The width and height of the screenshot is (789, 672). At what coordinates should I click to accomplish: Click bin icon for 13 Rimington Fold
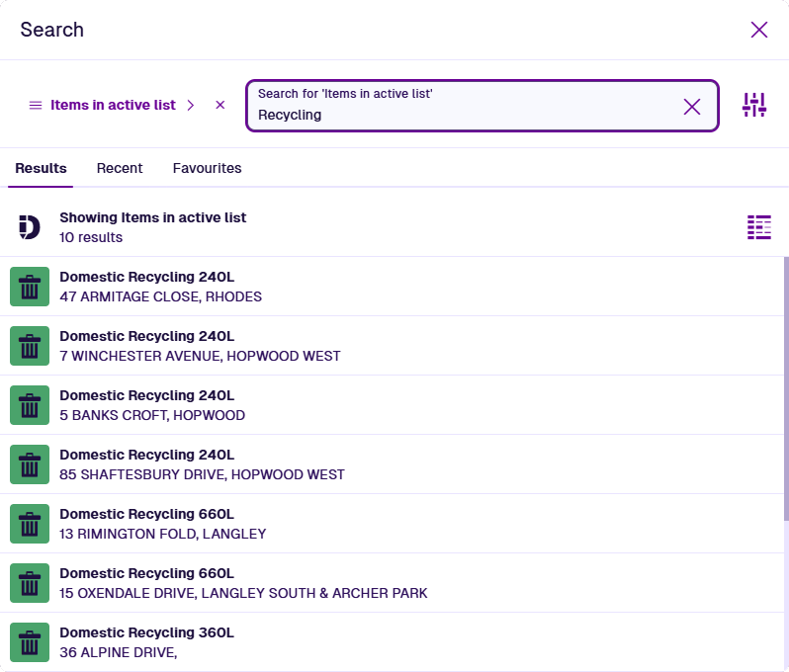click(30, 524)
